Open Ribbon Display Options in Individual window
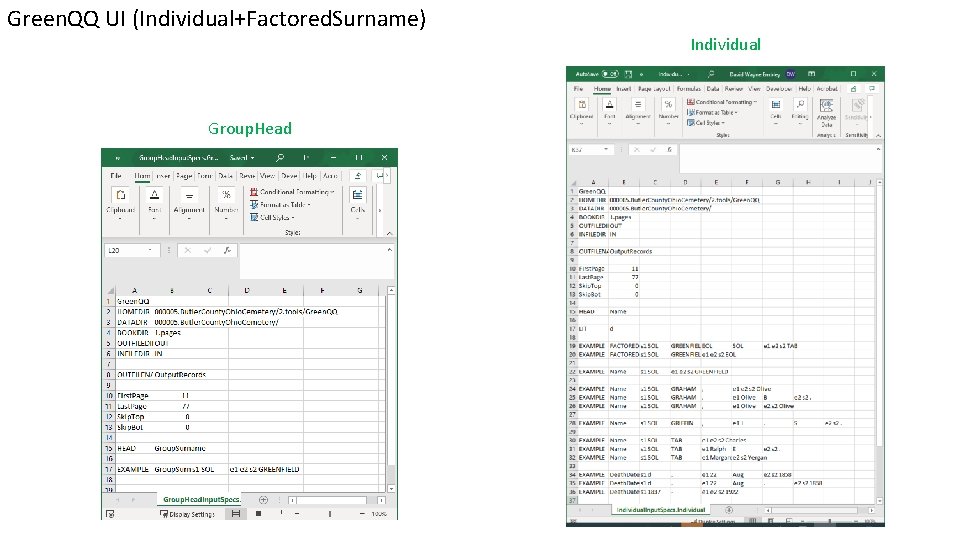This screenshot has width=960, height=540. click(811, 74)
